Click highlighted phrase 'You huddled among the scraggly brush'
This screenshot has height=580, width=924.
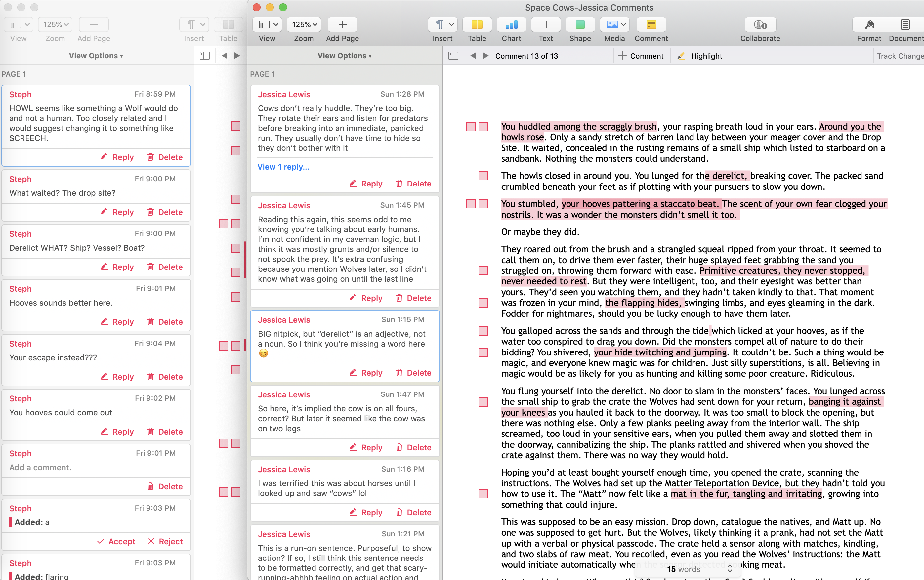[x=579, y=127]
